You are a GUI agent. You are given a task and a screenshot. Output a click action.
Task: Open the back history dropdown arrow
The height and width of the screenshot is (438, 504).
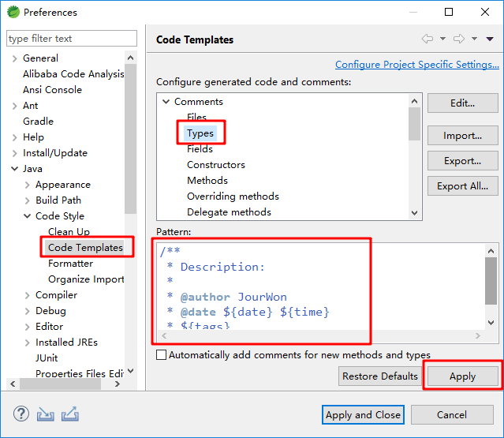click(442, 39)
